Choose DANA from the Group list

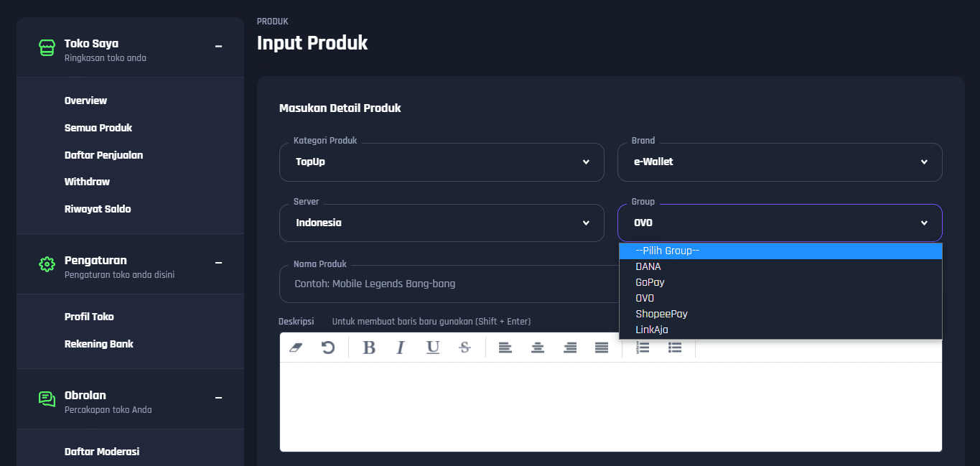point(780,266)
